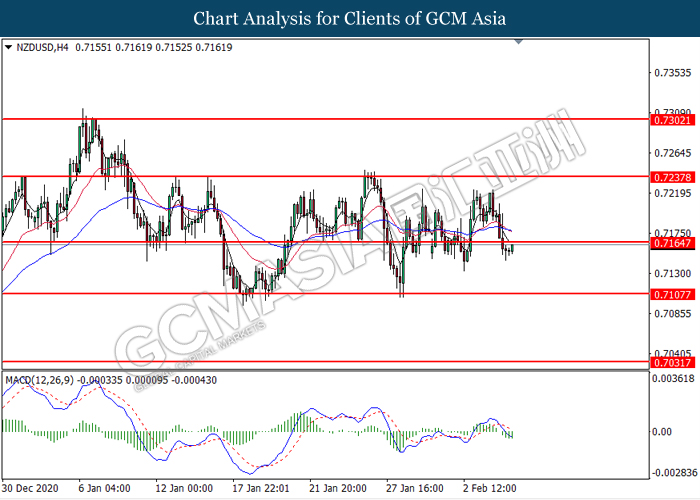Click the chart shift marker triangle at top
The image size is (700, 500).
click(x=518, y=42)
